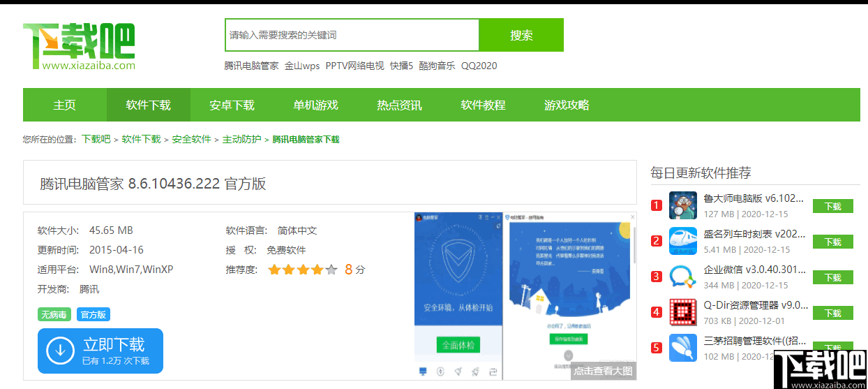Click the 立即下载 blue button
868x389 pixels.
pos(100,351)
